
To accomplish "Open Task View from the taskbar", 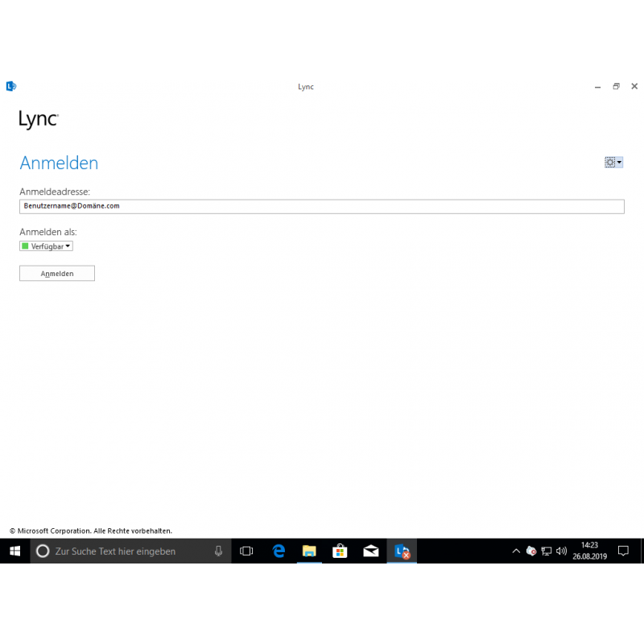I will (x=246, y=551).
